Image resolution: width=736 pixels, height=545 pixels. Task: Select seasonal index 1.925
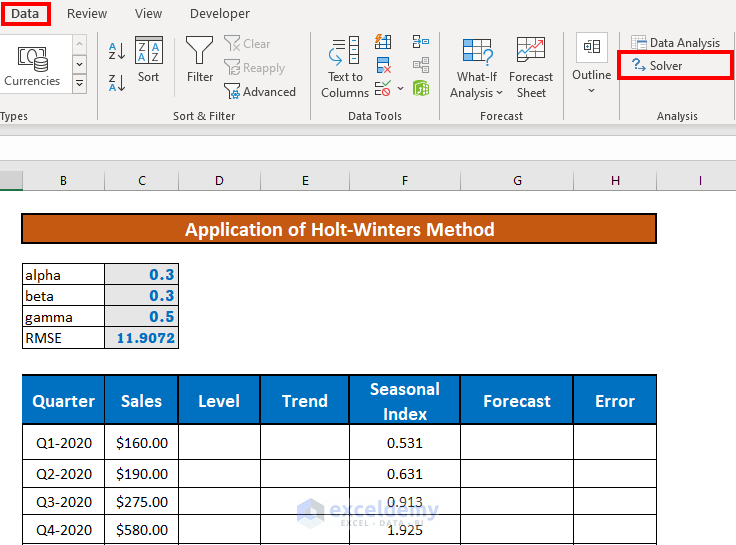[405, 530]
